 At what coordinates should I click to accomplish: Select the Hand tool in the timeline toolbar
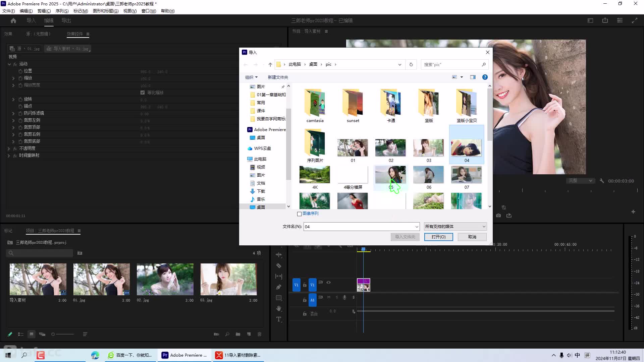tap(279, 308)
